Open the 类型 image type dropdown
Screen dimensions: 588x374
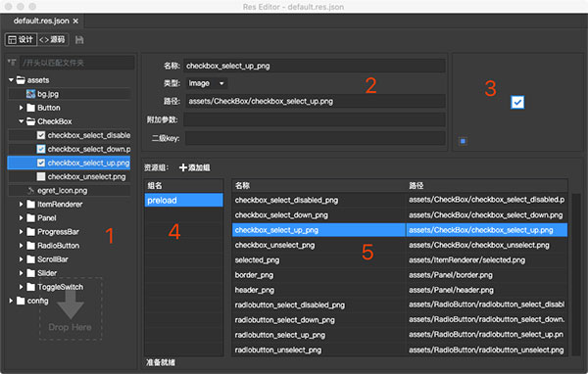[207, 83]
